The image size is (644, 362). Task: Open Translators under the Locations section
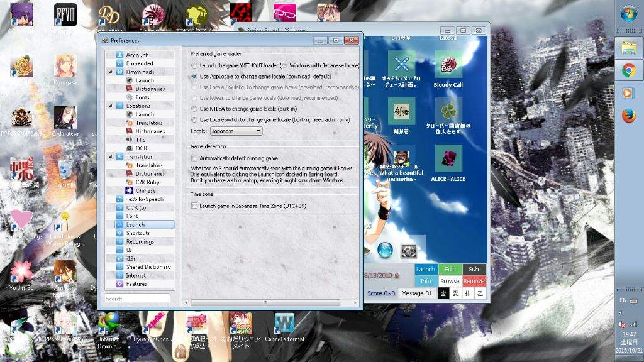(x=148, y=123)
